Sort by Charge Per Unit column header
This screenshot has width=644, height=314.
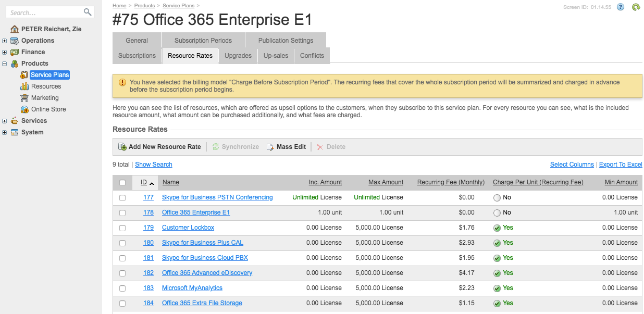[x=538, y=182]
